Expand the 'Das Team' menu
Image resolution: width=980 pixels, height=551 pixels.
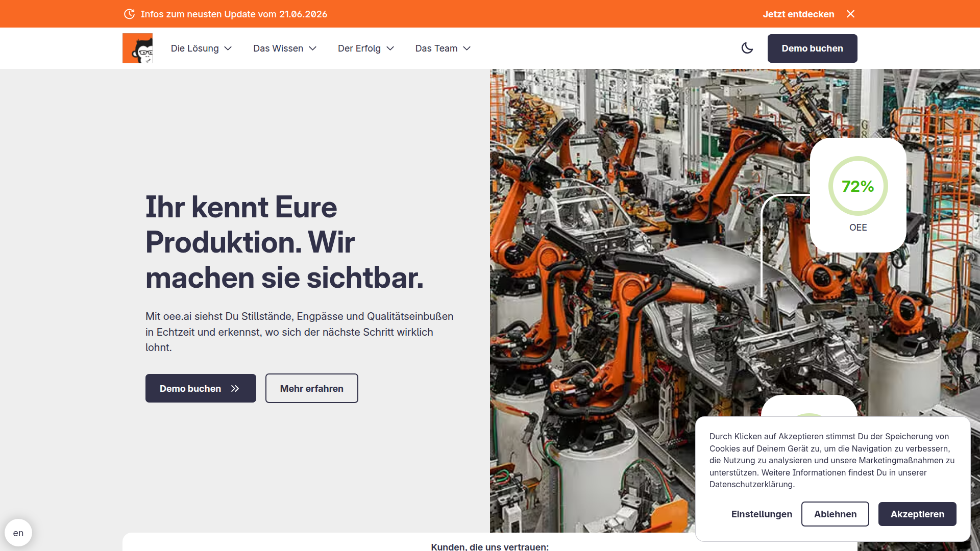443,48
